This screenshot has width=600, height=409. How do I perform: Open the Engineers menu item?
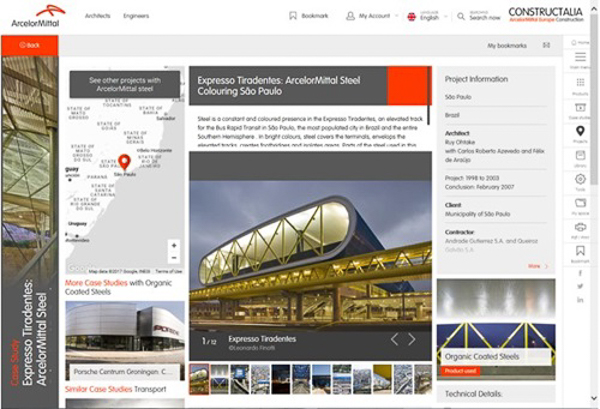[x=136, y=16]
